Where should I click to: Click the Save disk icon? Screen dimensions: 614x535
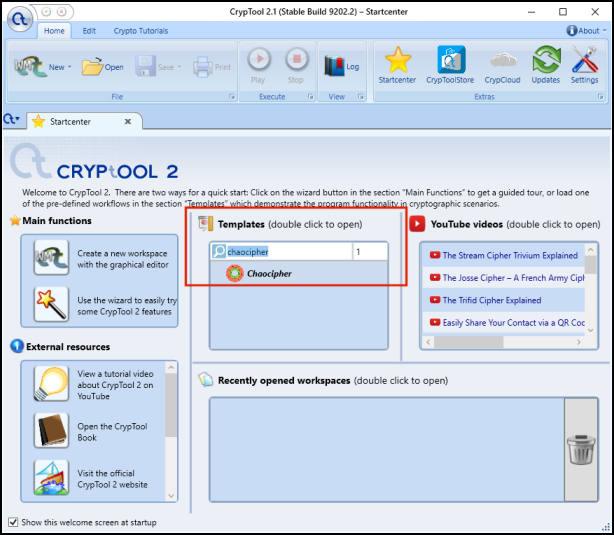(x=145, y=66)
